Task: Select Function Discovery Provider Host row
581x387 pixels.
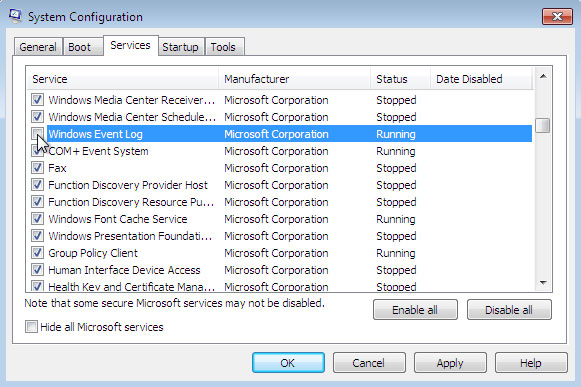Action: pos(280,185)
